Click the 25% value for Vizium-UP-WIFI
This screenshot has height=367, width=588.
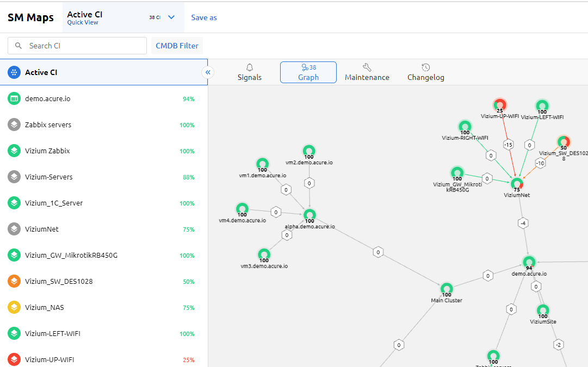[189, 360]
